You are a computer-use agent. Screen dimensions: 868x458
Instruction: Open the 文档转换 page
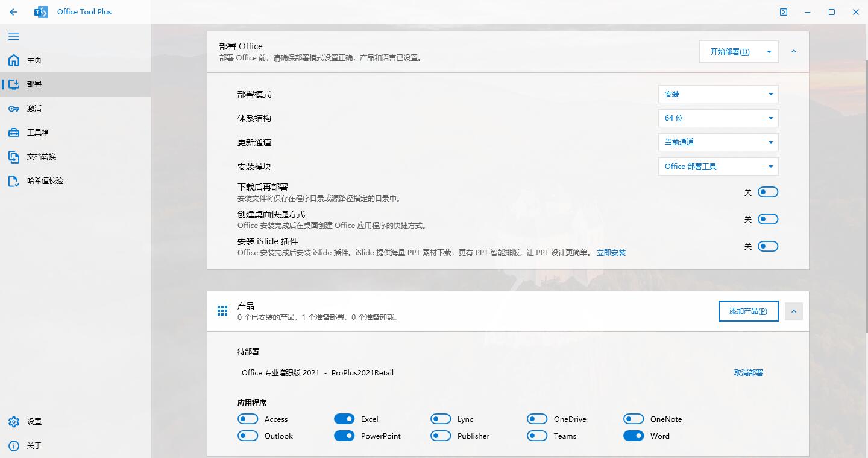coord(75,157)
